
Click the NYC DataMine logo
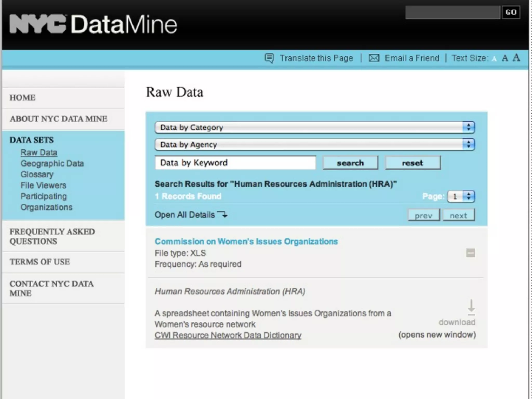pyautogui.click(x=93, y=24)
